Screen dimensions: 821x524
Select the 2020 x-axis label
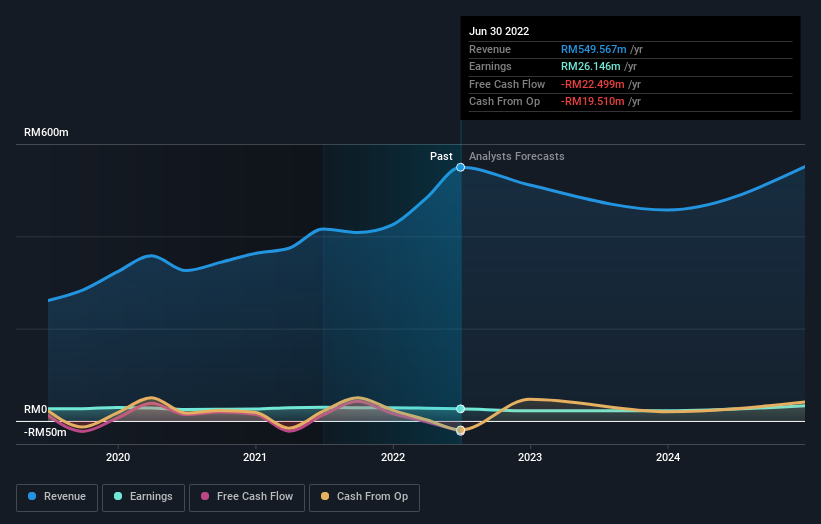[x=118, y=457]
